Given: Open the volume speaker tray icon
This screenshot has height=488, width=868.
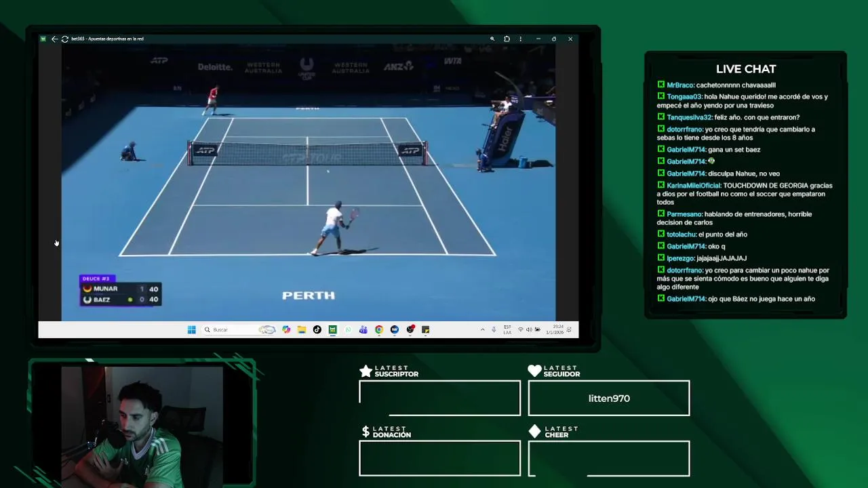Looking at the screenshot, I should click(x=529, y=329).
